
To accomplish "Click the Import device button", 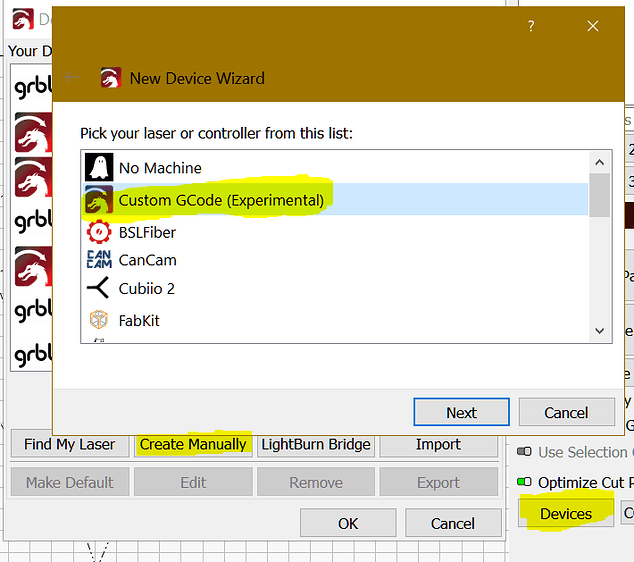I will (438, 444).
